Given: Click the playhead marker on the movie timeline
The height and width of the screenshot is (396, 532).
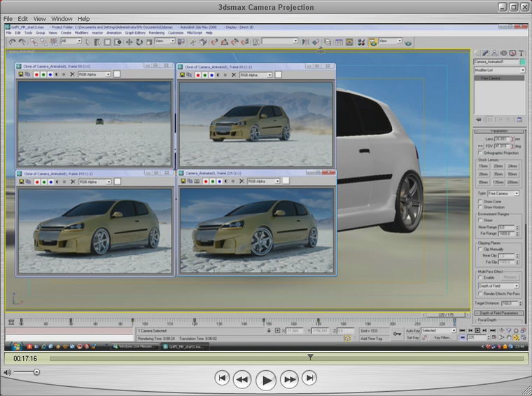Looking at the screenshot, I should click(310, 357).
